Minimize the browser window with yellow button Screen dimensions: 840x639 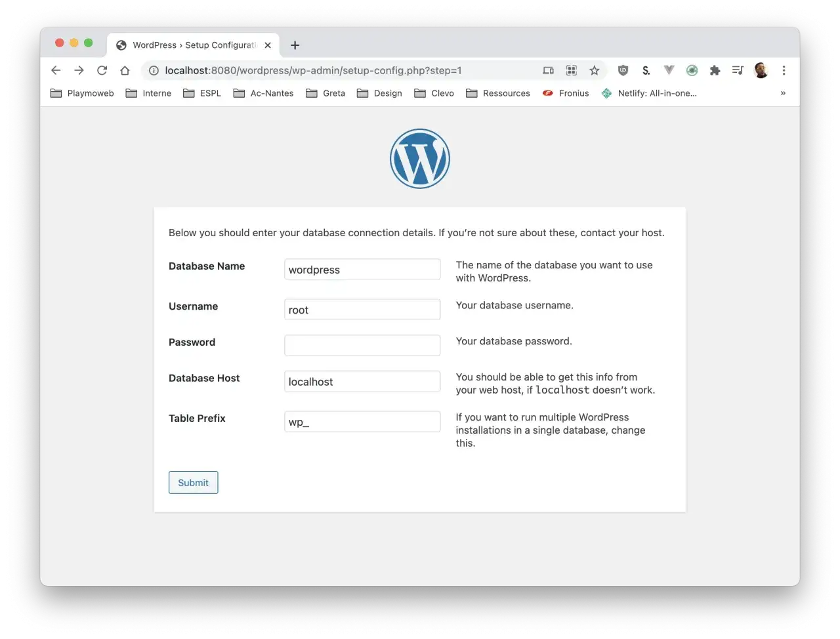73,43
